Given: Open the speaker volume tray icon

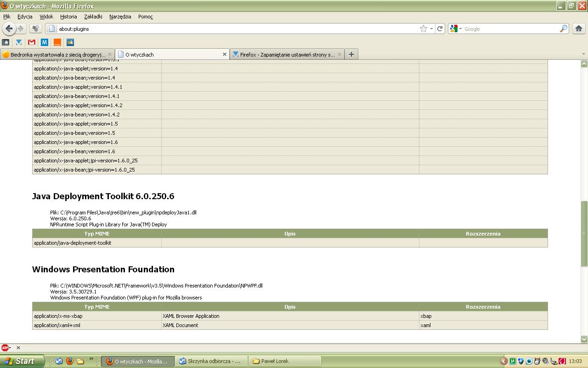Looking at the screenshot, I should point(545,361).
